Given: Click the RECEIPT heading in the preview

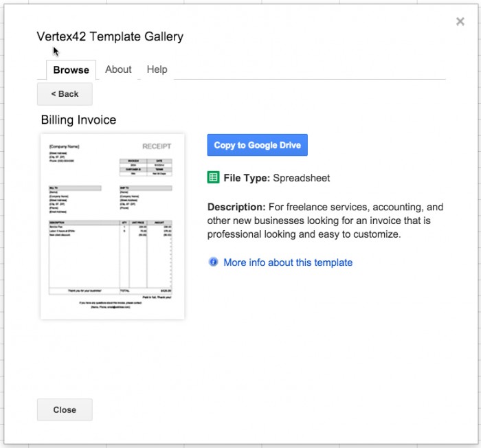Looking at the screenshot, I should point(157,146).
